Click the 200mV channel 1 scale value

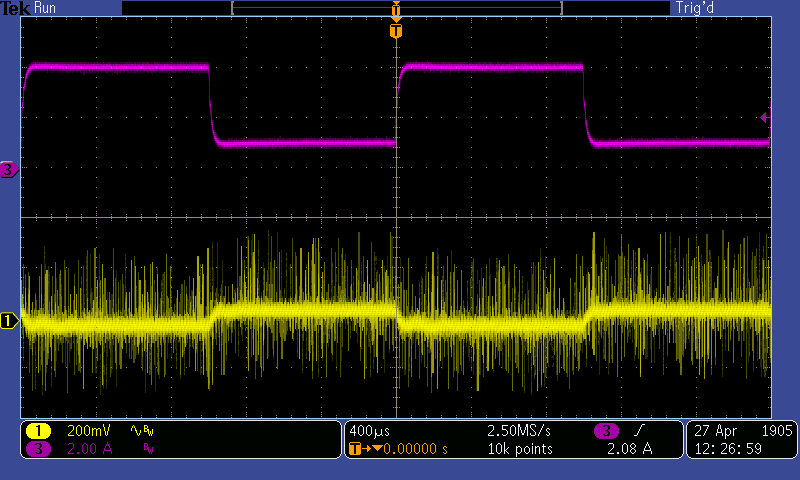click(88, 431)
